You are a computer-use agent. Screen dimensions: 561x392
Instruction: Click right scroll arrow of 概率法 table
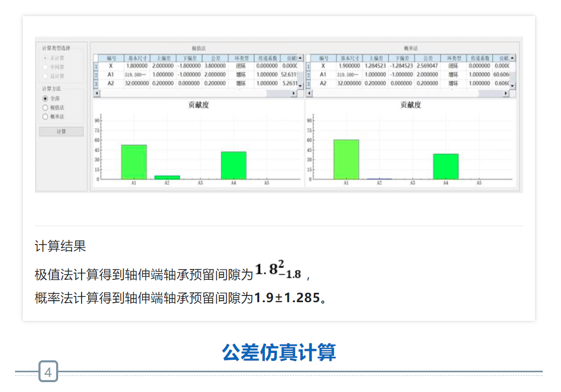(x=506, y=93)
